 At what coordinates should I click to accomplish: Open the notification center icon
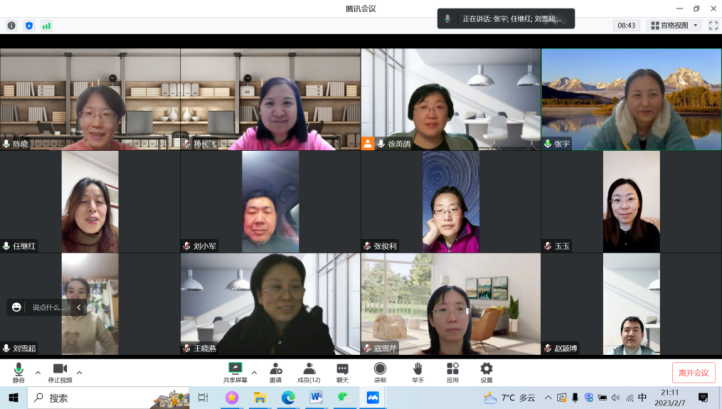tap(703, 397)
